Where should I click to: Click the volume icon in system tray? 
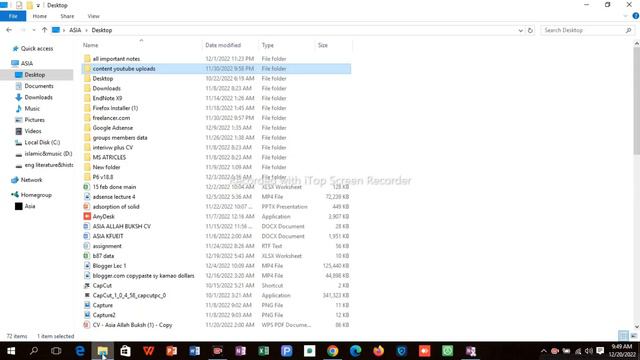(589, 351)
